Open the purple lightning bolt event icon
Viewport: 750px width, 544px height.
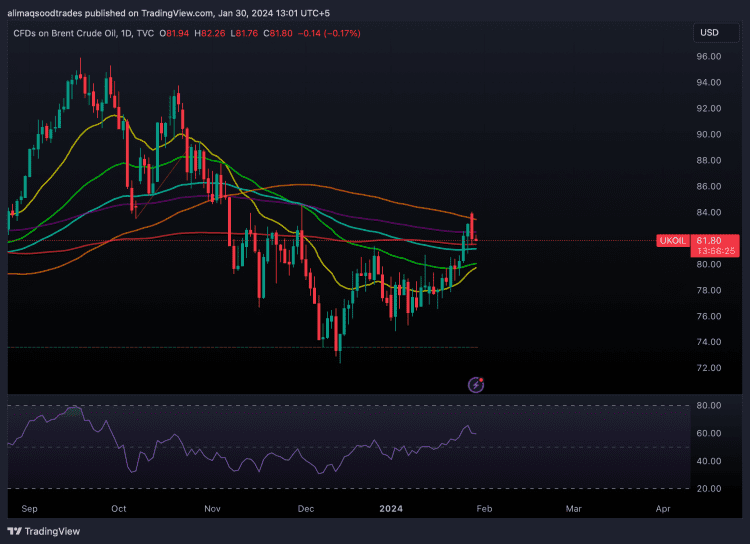pos(478,384)
